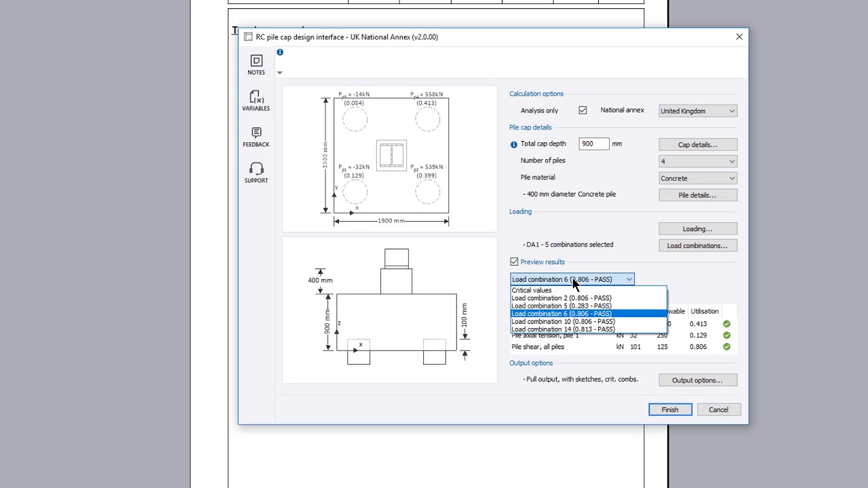Click the '400 mm diameter Concrete pile' text
Screen dimensions: 868x488
[x=570, y=195]
